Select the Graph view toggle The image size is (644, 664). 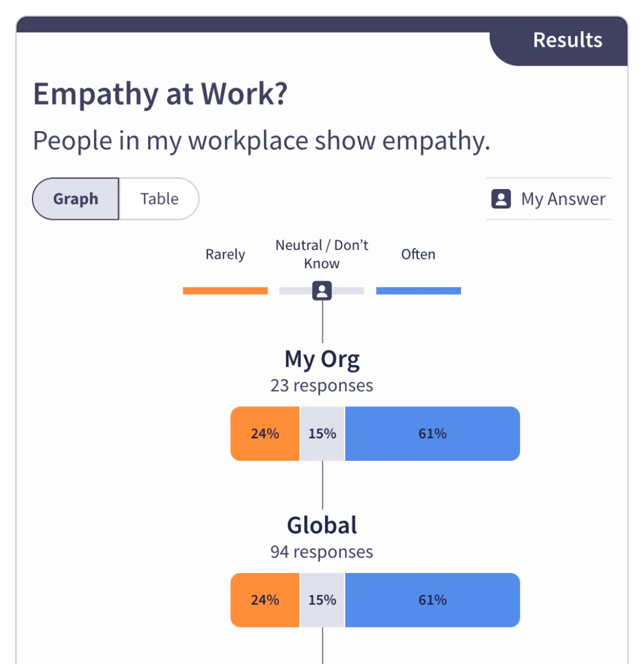(75, 198)
